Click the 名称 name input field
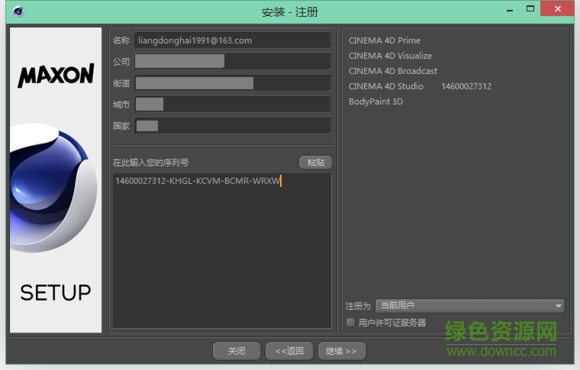Viewport: 580px width, 370px height. [x=232, y=40]
